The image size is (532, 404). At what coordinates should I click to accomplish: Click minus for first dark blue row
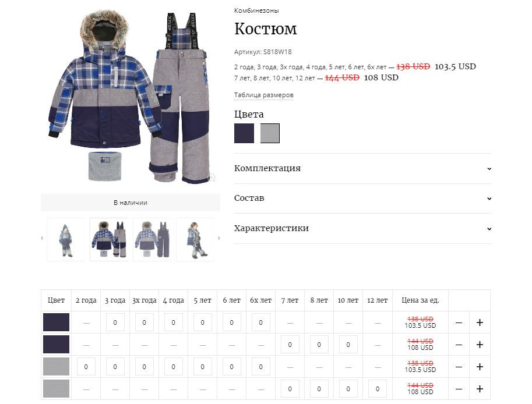tap(459, 323)
